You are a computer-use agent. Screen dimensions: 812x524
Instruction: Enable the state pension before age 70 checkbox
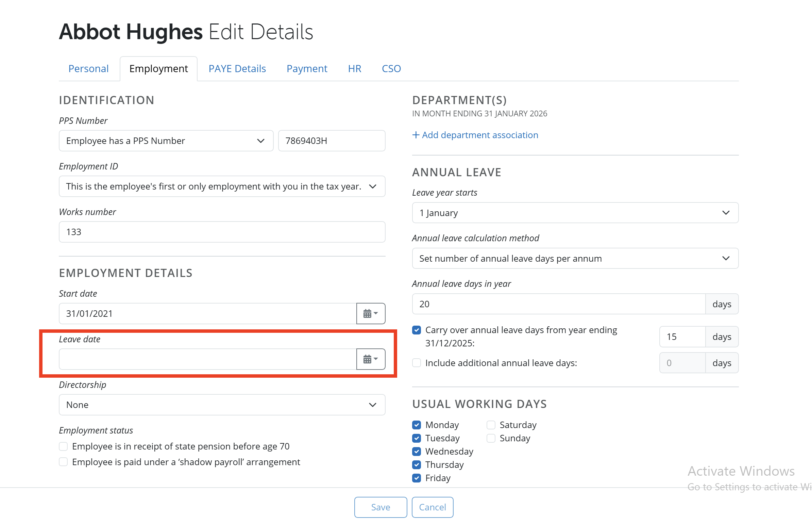click(x=63, y=446)
